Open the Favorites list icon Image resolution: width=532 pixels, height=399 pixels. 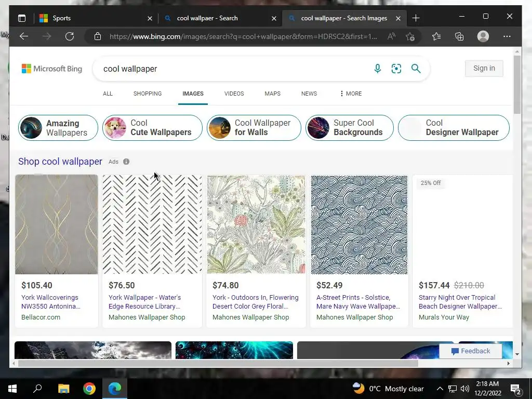tap(436, 36)
